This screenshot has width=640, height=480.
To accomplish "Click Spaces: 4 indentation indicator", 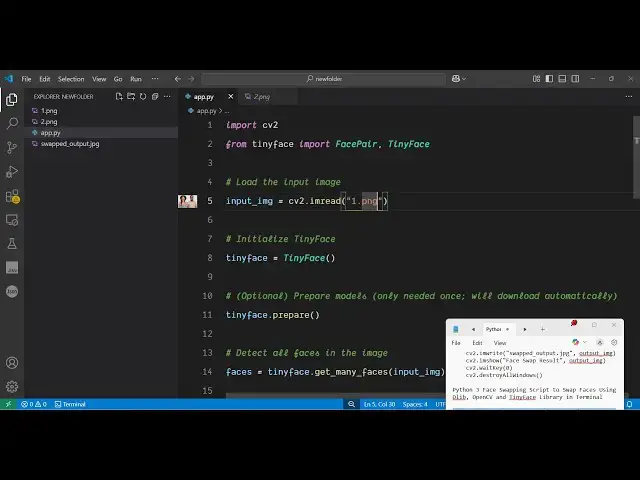I will coord(415,404).
